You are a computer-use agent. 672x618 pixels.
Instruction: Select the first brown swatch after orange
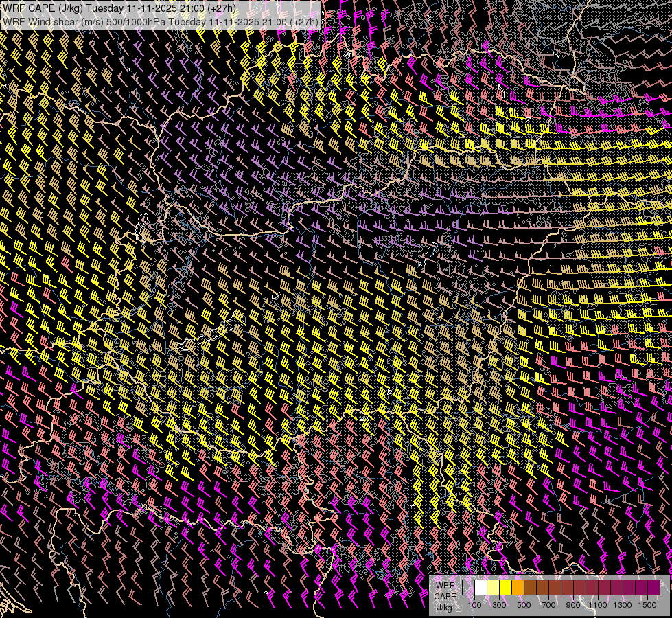point(530,588)
